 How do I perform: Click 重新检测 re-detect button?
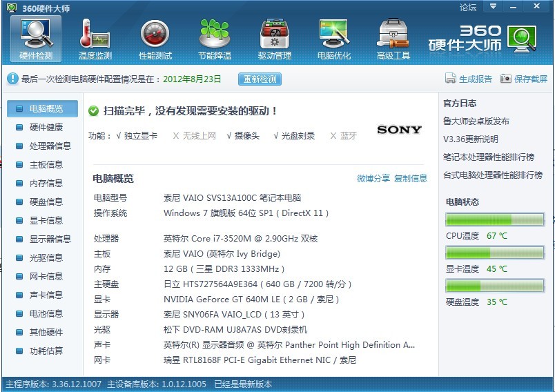[260, 79]
